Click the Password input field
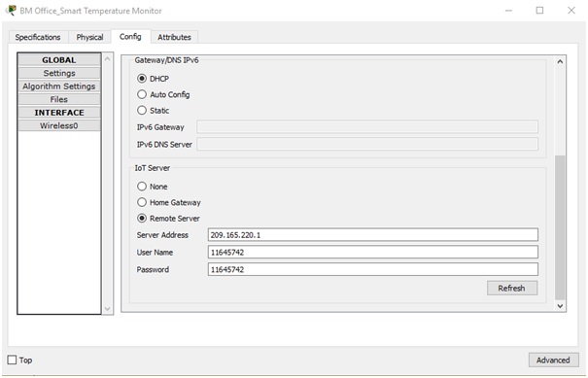588x378 pixels. [373, 269]
